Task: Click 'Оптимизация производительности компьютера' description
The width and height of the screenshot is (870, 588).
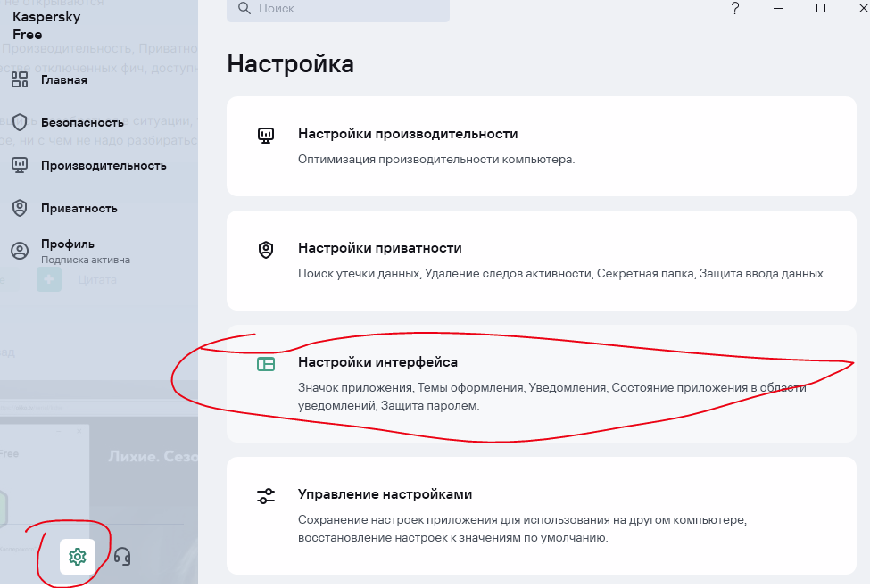Action: point(436,160)
